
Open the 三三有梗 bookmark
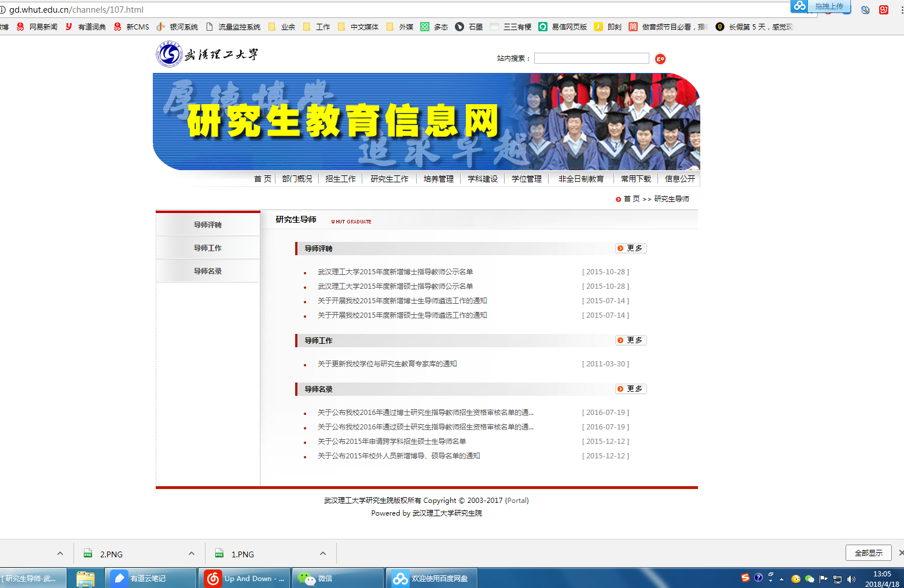(510, 27)
